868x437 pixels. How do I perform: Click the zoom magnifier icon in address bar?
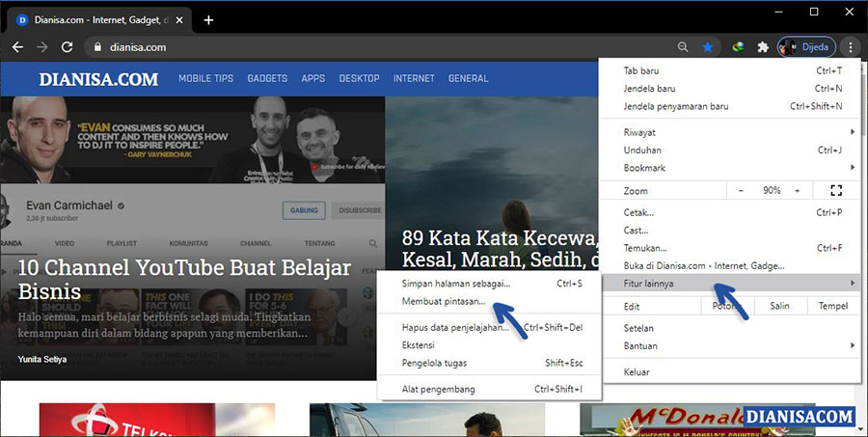[x=683, y=47]
